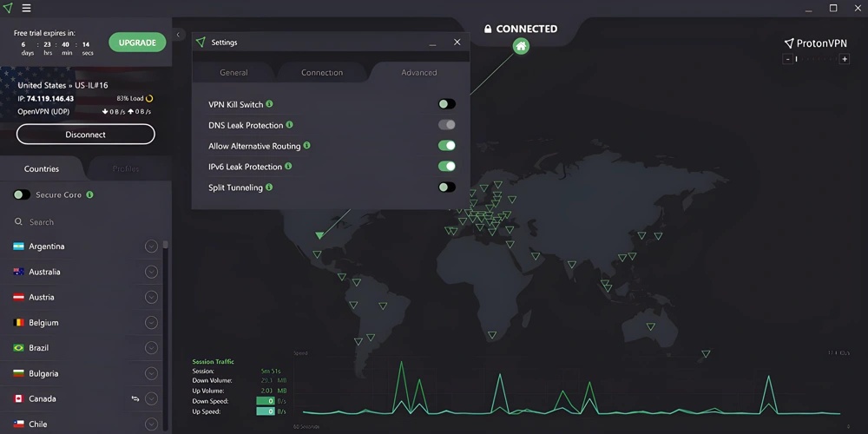
Task: Expand Australia server list
Action: pyautogui.click(x=151, y=272)
